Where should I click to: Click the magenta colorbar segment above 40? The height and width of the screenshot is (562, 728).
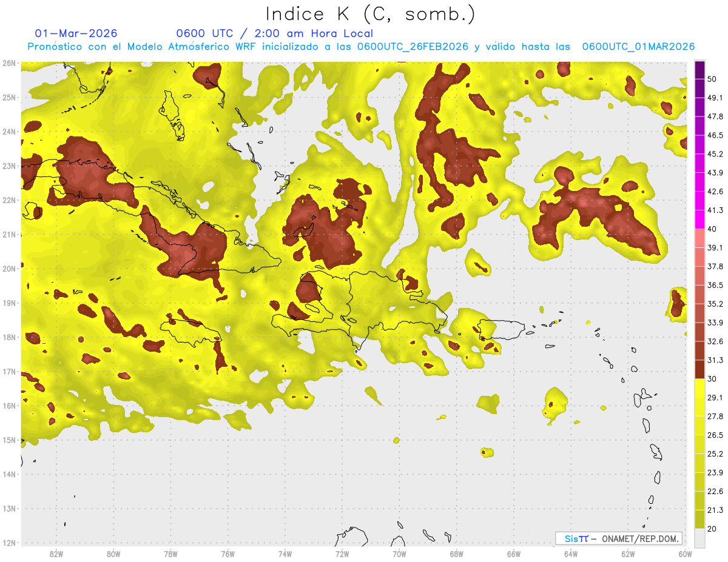pos(699,219)
